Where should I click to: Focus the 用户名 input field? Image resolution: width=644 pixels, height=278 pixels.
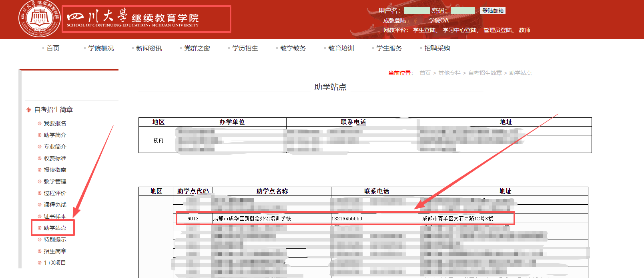(417, 11)
